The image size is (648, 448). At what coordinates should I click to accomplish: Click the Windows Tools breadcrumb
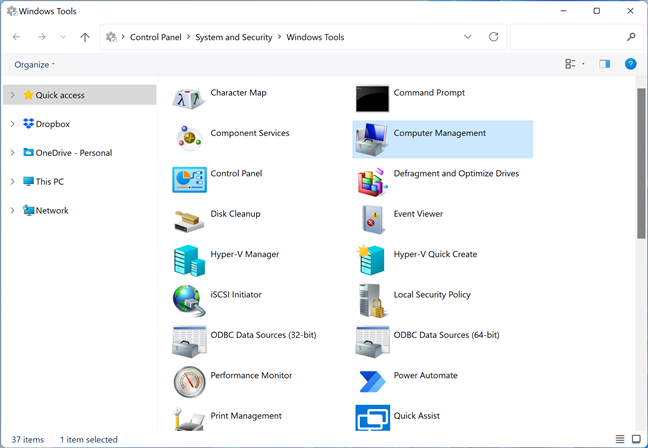click(x=315, y=37)
